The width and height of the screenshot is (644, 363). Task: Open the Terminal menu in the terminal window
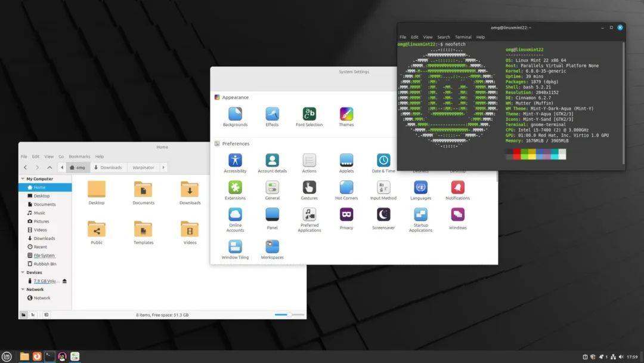point(463,37)
